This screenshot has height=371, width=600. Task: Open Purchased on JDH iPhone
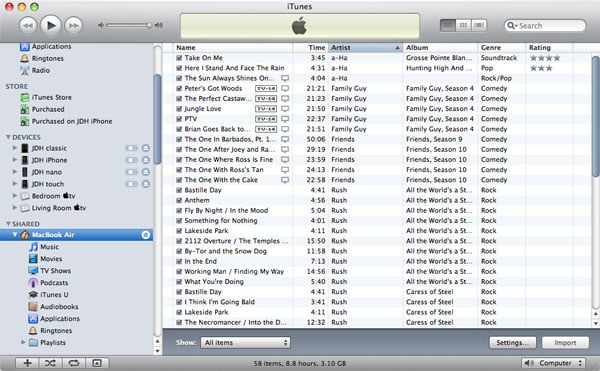[66, 121]
